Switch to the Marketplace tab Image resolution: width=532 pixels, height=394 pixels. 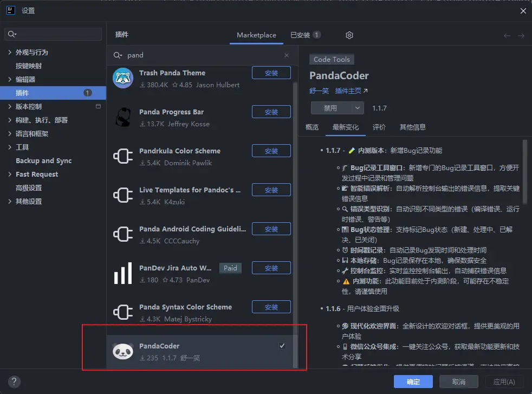256,35
